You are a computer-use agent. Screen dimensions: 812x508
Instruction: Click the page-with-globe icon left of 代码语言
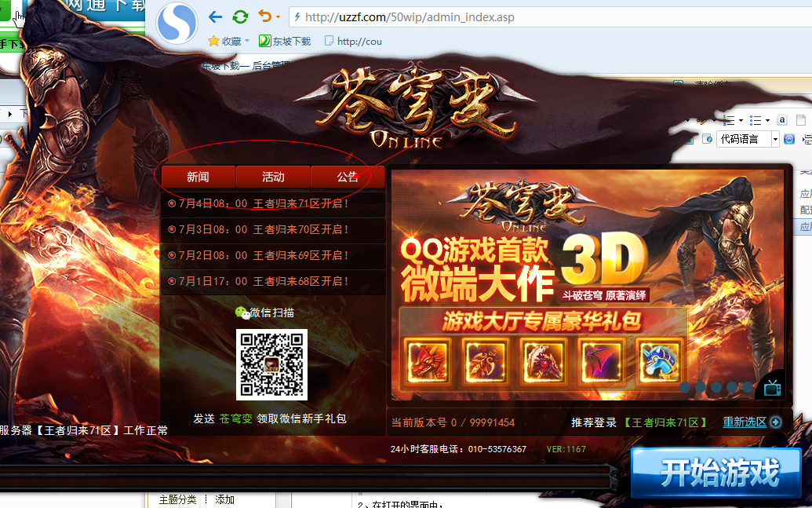[707, 139]
